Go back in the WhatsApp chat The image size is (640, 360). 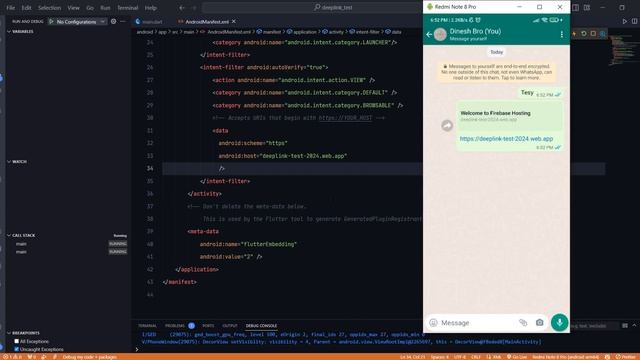pos(429,35)
